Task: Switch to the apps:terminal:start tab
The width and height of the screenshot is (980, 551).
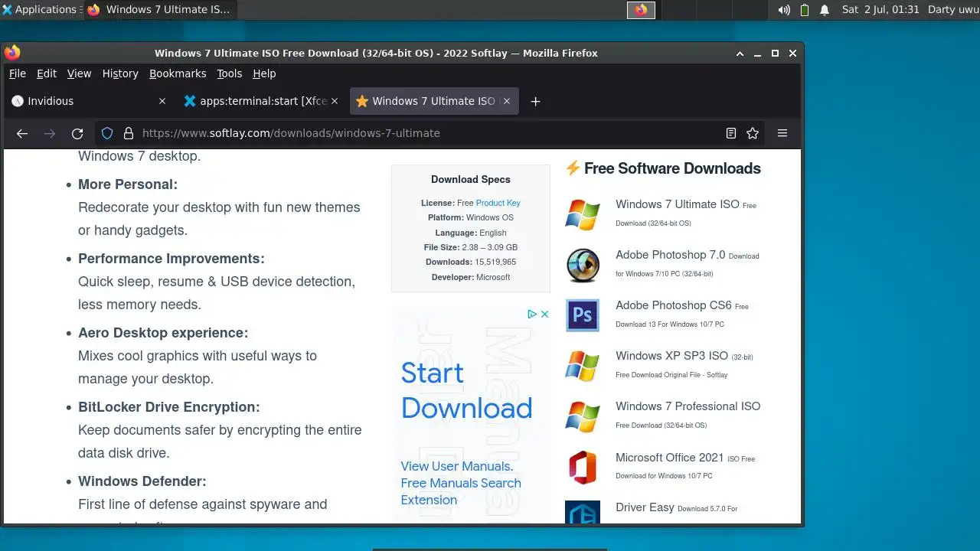Action: point(260,101)
